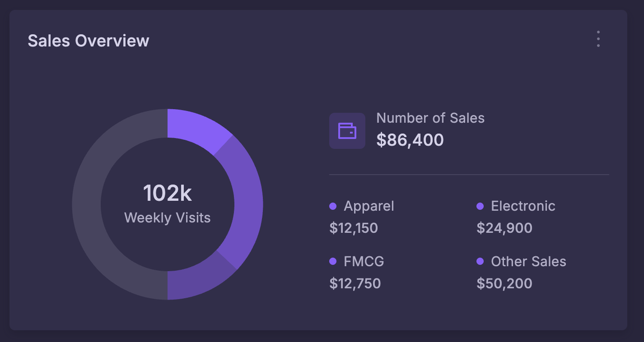Expand the Number of Sales summary section
Image resolution: width=644 pixels, height=342 pixels.
[430, 118]
